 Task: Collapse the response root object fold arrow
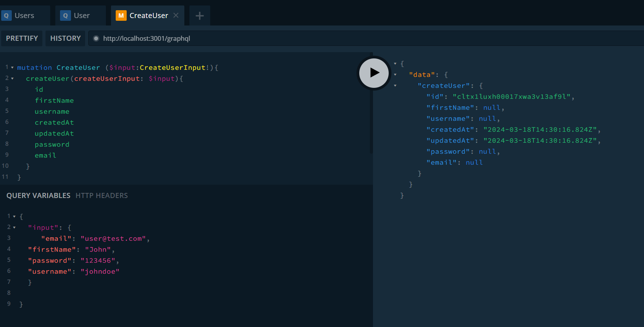(x=395, y=64)
